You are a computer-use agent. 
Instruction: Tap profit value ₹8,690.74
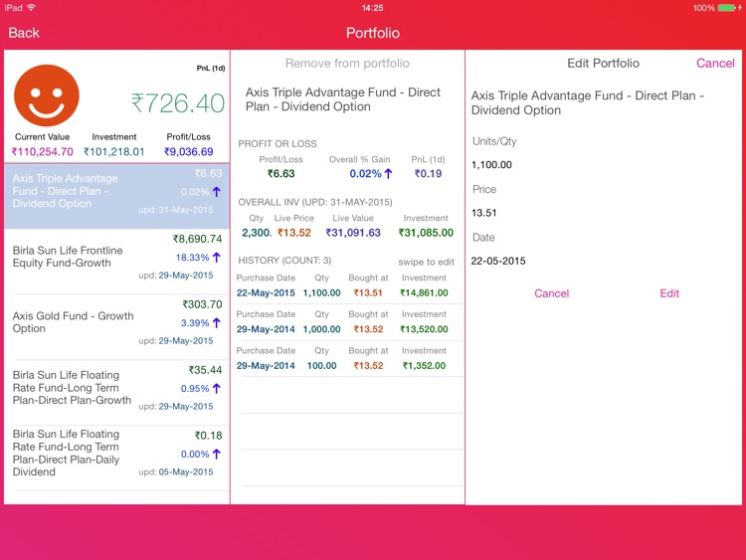click(x=197, y=239)
